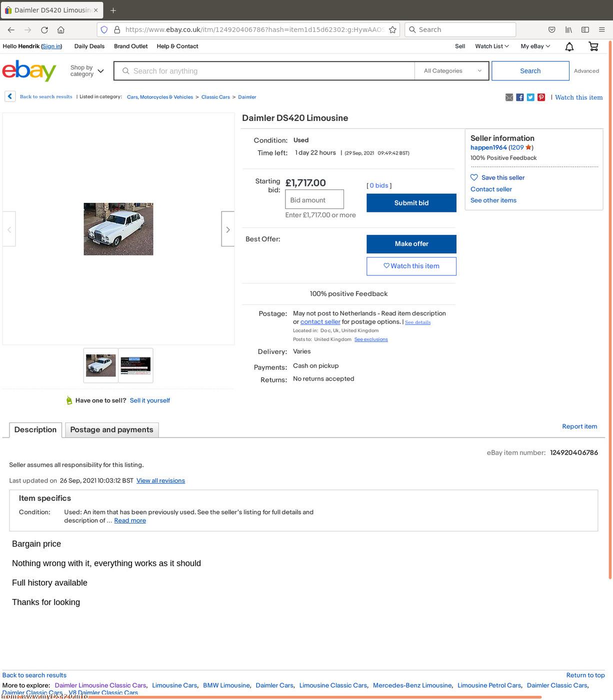Bookmark this page with the star icon
The height and width of the screenshot is (700, 613).
click(392, 29)
